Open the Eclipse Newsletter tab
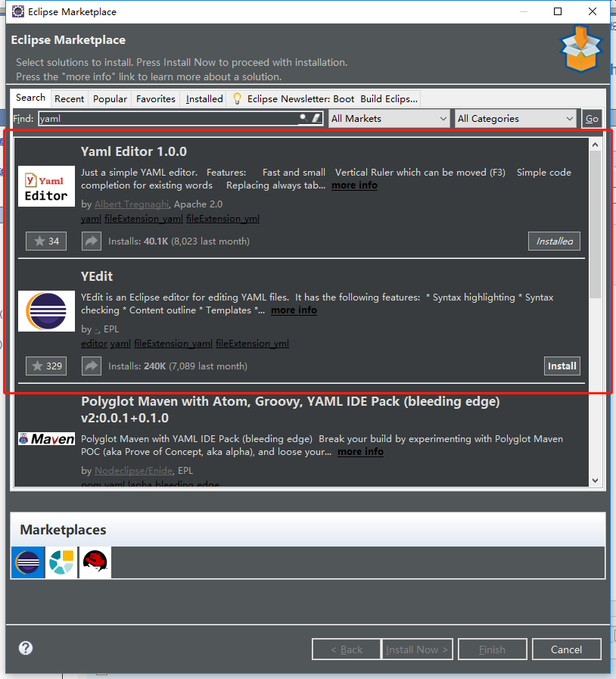 coord(325,98)
